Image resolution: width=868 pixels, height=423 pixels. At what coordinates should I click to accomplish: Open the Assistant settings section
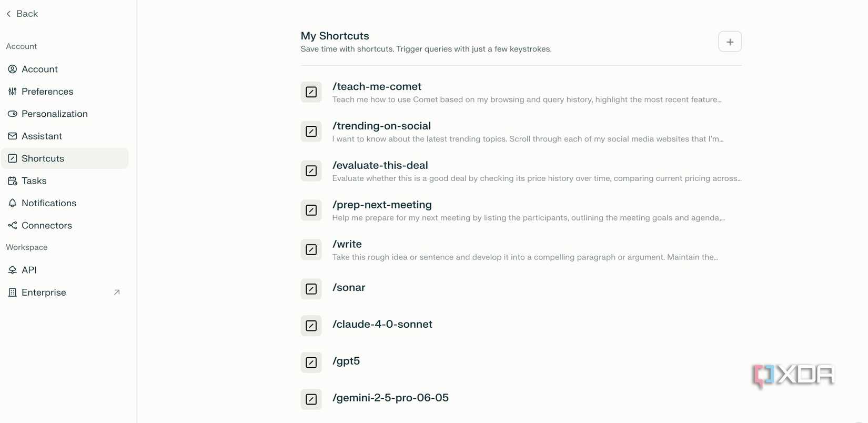[42, 136]
